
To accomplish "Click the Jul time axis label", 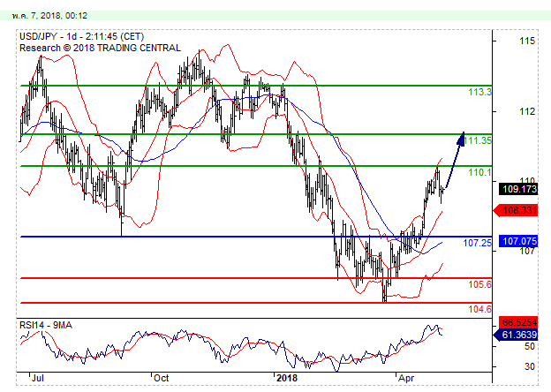I will [x=38, y=378].
